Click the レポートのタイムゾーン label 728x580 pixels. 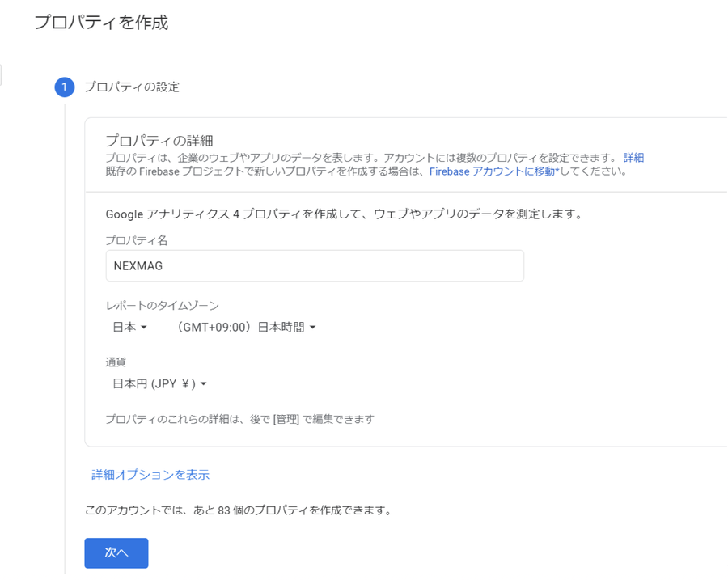coord(162,306)
